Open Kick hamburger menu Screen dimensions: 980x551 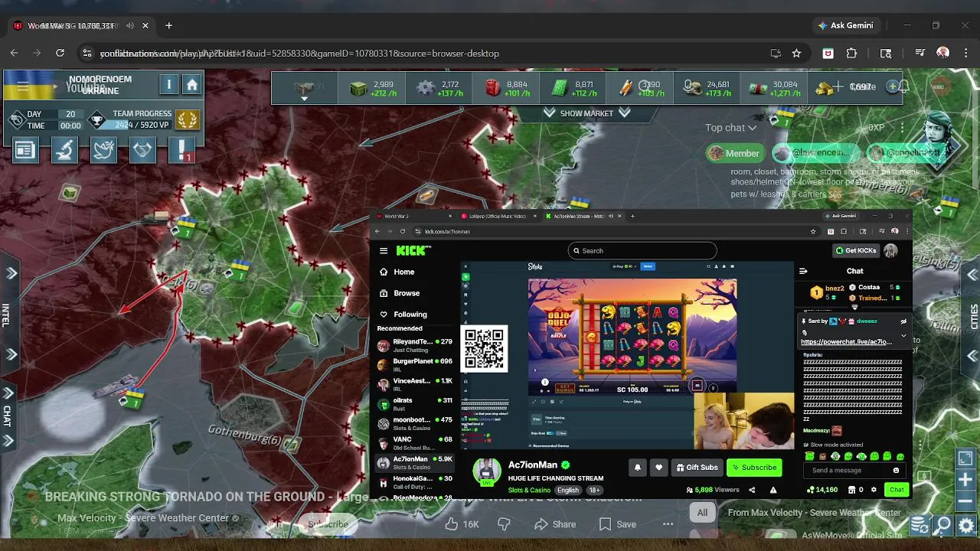click(384, 251)
